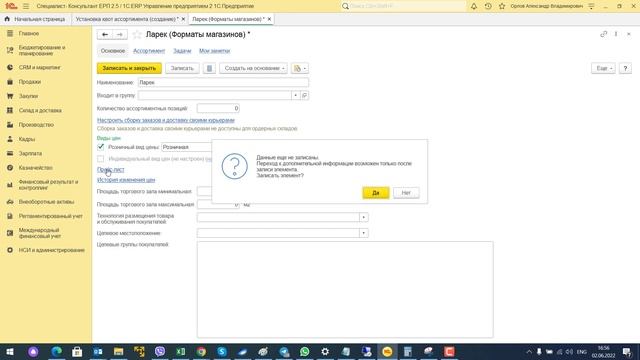Open Windows Start button
This screenshot has width=640, height=360.
pyautogui.click(x=10, y=351)
